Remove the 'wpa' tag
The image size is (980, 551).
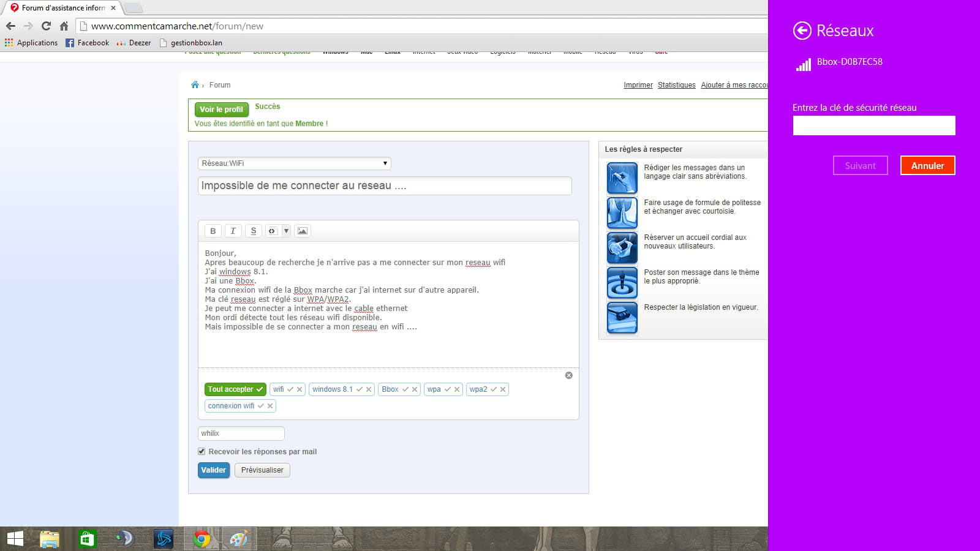[457, 389]
